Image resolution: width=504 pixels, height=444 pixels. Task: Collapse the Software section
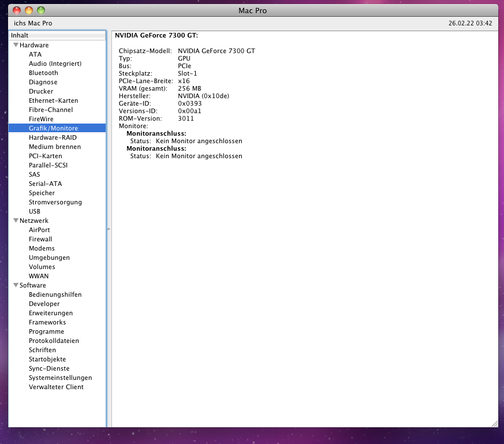(16, 285)
